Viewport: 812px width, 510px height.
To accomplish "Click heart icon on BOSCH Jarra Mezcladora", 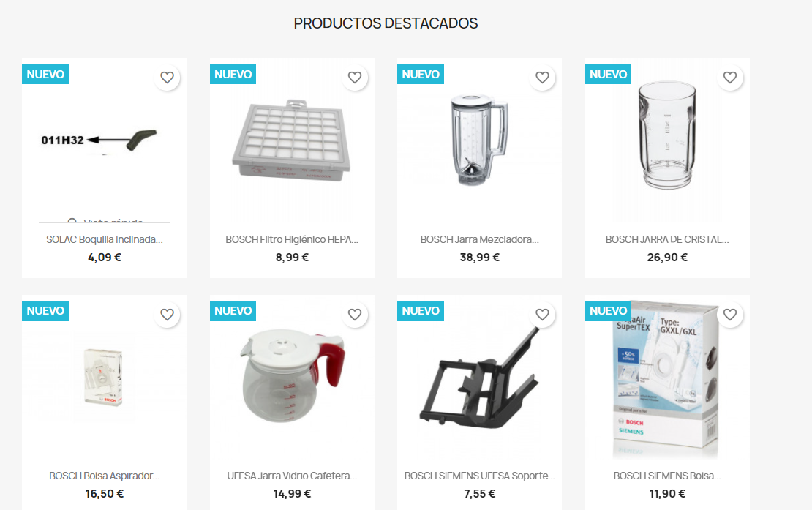I will point(542,78).
